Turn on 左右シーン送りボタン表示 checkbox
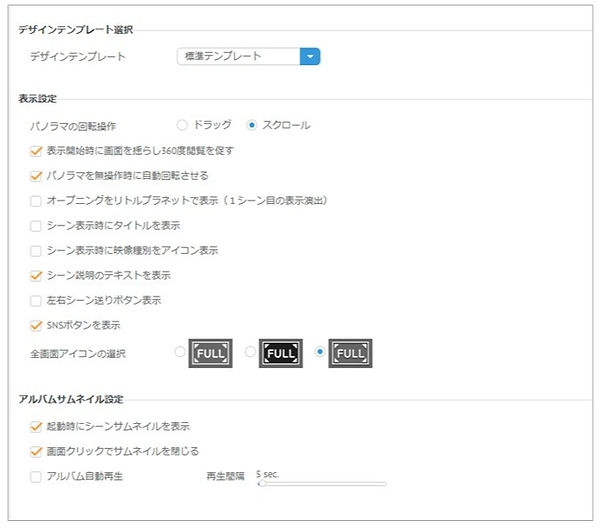The height and width of the screenshot is (529, 600). tap(36, 300)
